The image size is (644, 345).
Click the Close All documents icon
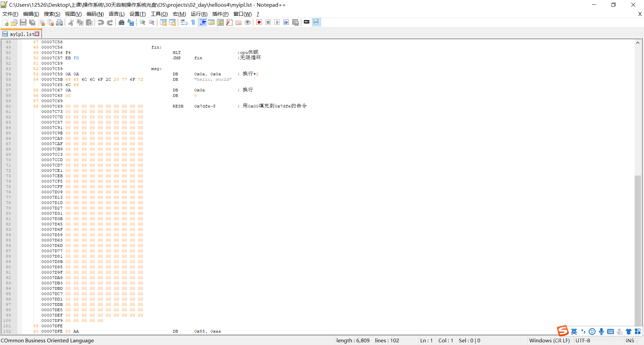coord(51,22)
